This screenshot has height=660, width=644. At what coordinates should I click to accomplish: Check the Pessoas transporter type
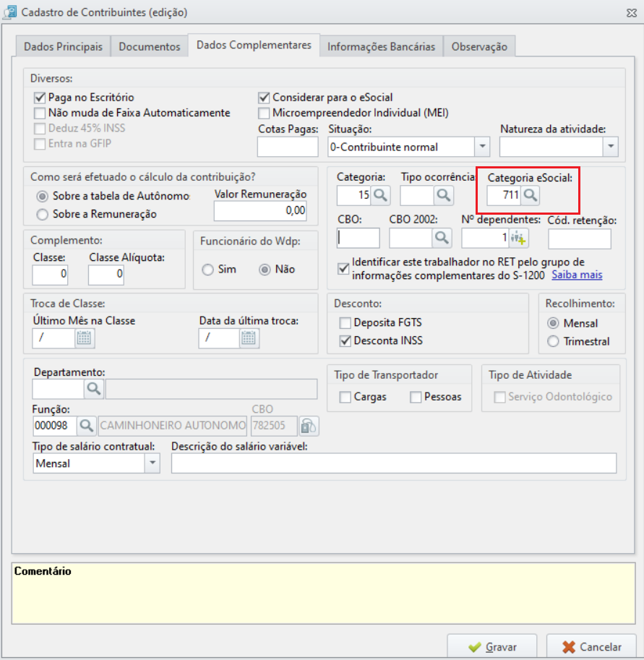point(416,397)
